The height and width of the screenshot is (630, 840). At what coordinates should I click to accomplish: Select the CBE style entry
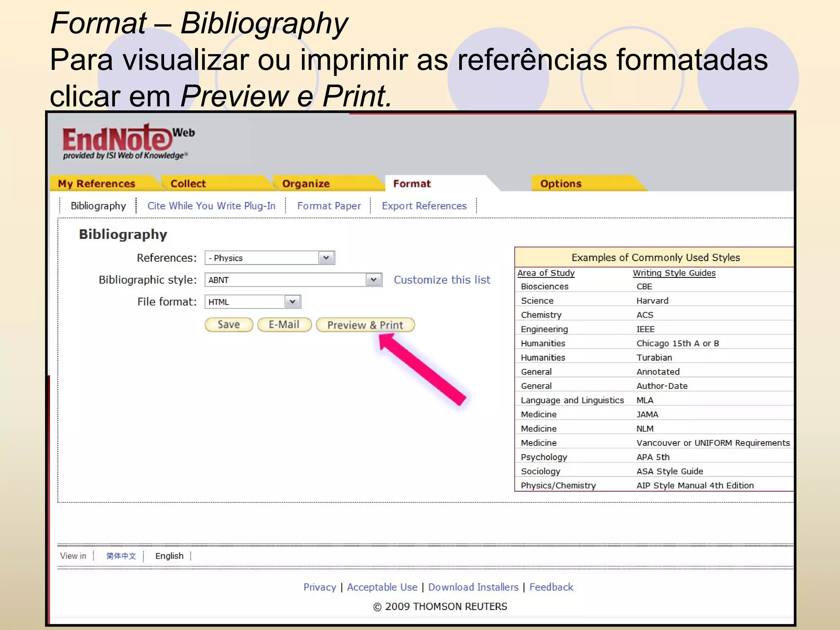click(x=644, y=287)
